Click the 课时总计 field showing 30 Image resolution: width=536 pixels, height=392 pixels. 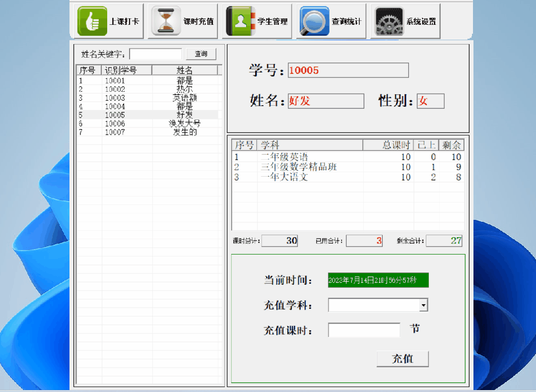click(x=280, y=241)
